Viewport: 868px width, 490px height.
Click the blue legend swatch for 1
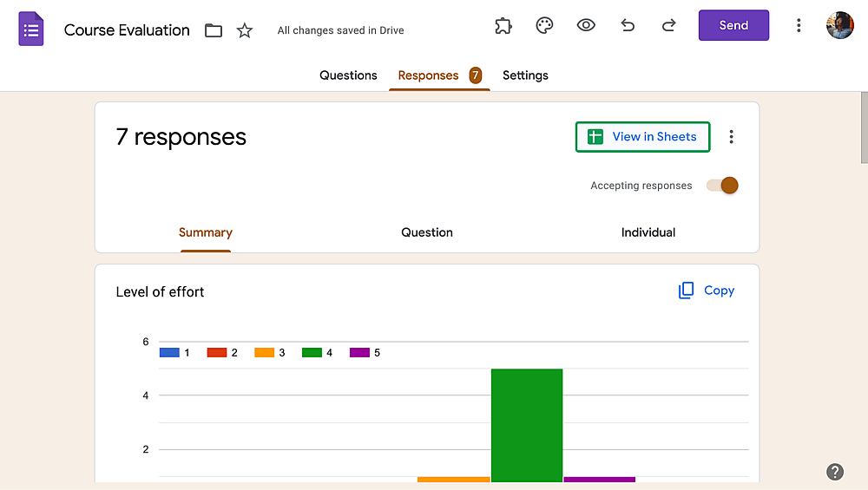pos(169,353)
